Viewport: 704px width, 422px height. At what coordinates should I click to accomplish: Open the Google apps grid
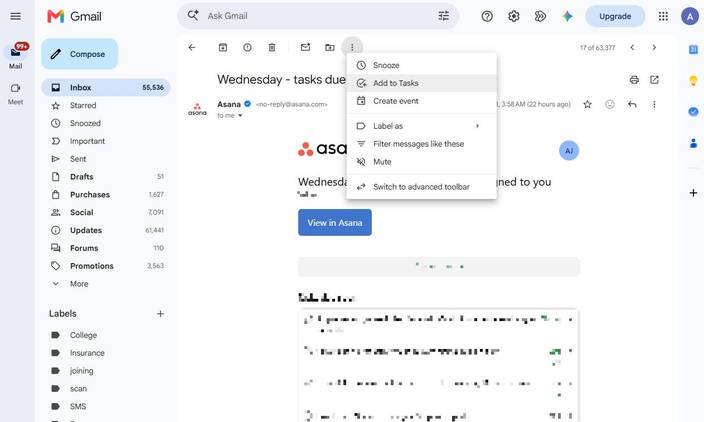[663, 17]
